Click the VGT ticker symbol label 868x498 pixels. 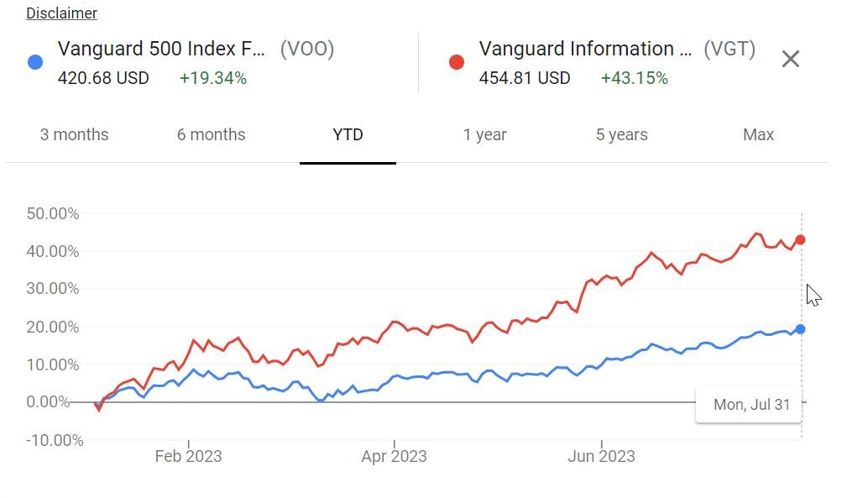(x=729, y=49)
